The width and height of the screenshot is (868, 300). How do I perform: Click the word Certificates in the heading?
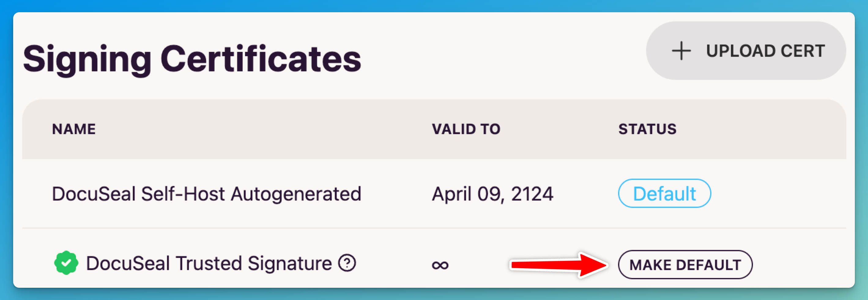click(x=261, y=59)
